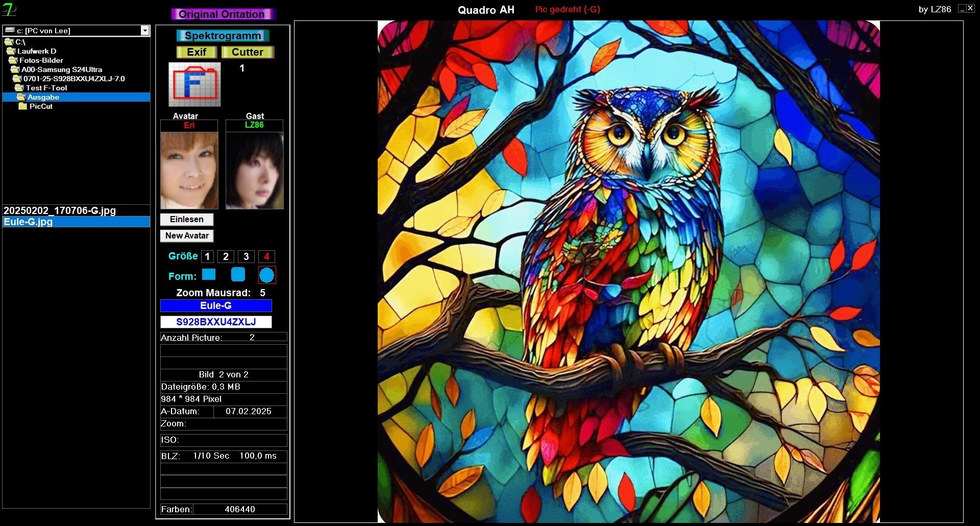
Task: Open the Spektrogramm view
Action: point(223,36)
